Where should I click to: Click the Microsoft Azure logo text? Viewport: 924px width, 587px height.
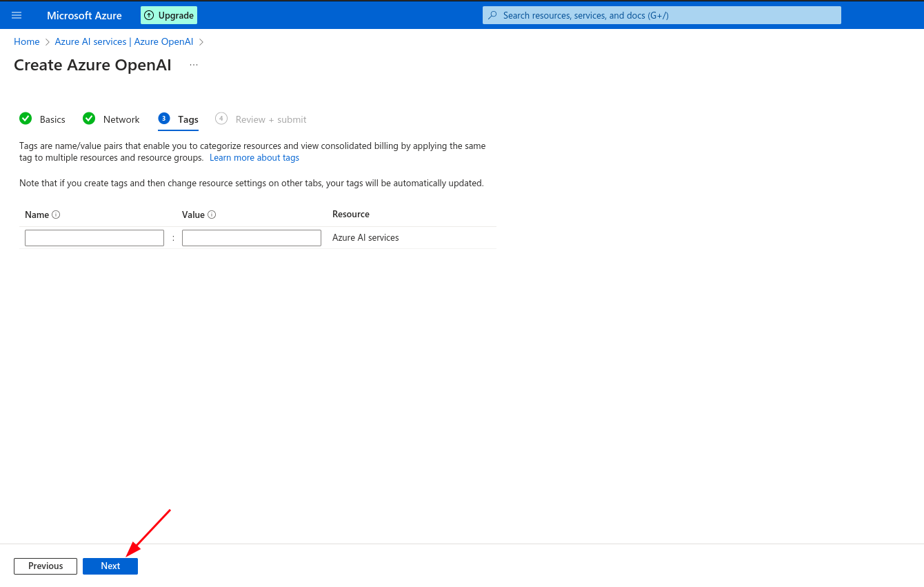[x=84, y=15]
